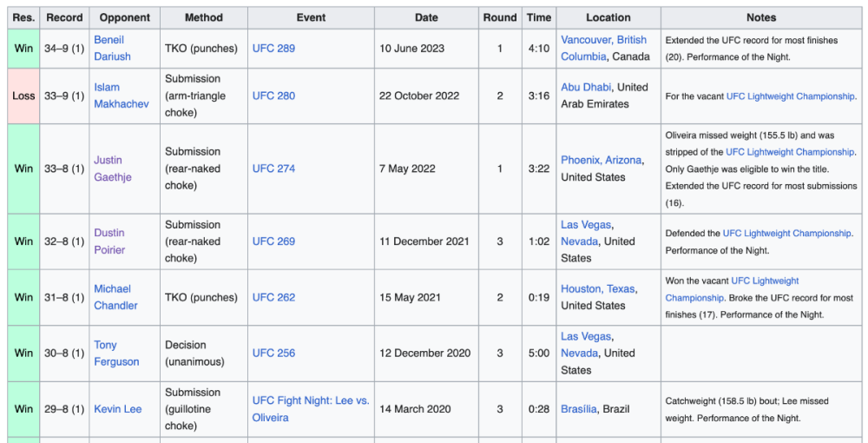The image size is (868, 443).
Task: Click the time value 1:02
Action: [x=539, y=241]
